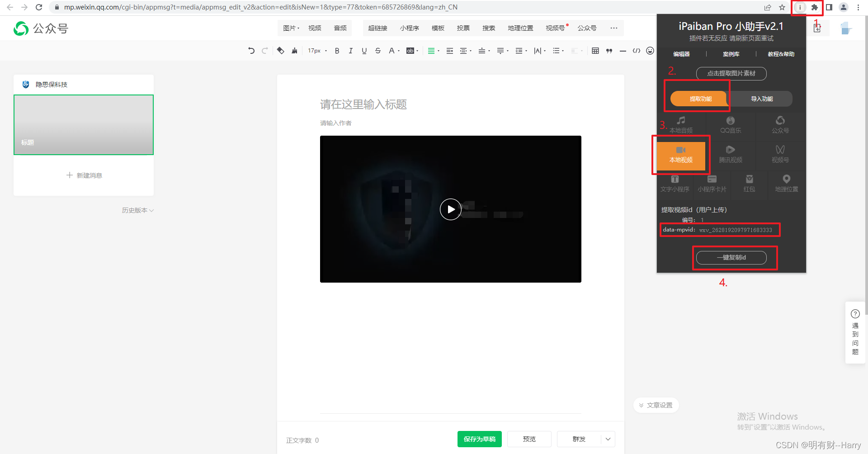Open the text background color ab dropdown

tap(412, 51)
